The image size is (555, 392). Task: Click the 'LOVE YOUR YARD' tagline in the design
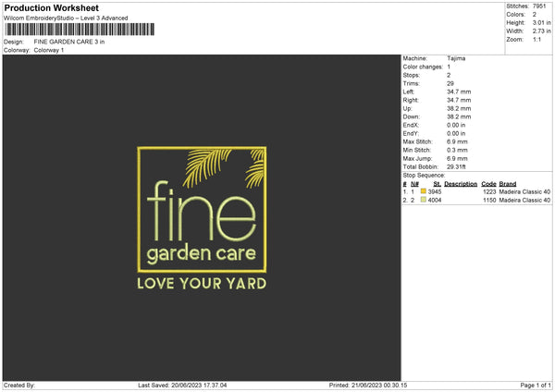click(x=202, y=284)
